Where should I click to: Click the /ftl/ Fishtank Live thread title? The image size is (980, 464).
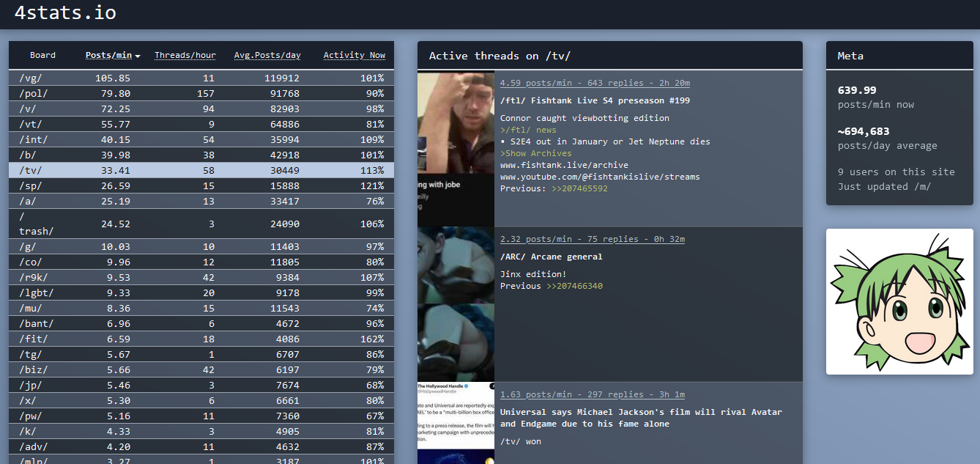coord(595,100)
